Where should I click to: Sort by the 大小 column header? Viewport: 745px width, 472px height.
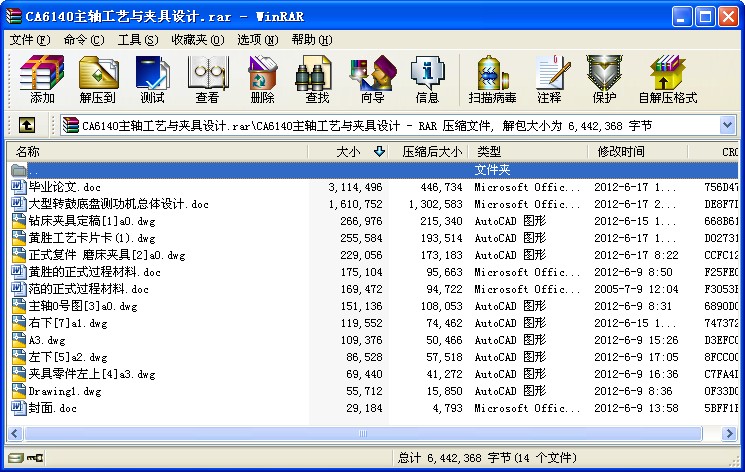[x=348, y=152]
